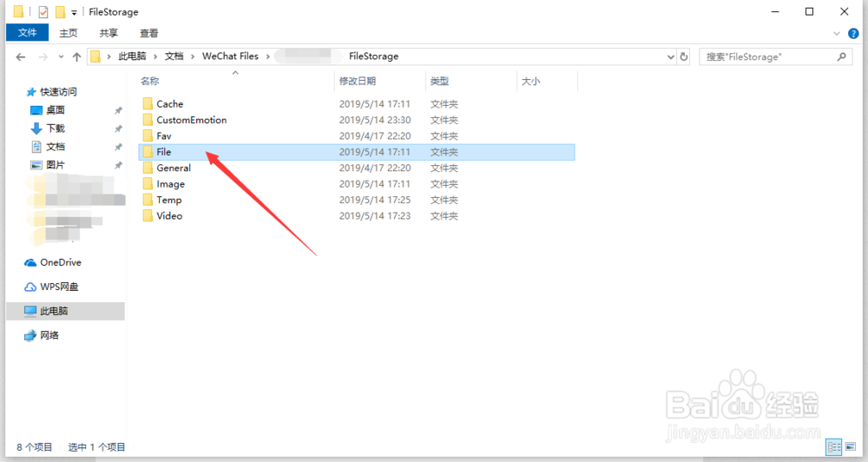Open 下载 in the navigation pane
868x462 pixels.
tap(48, 129)
